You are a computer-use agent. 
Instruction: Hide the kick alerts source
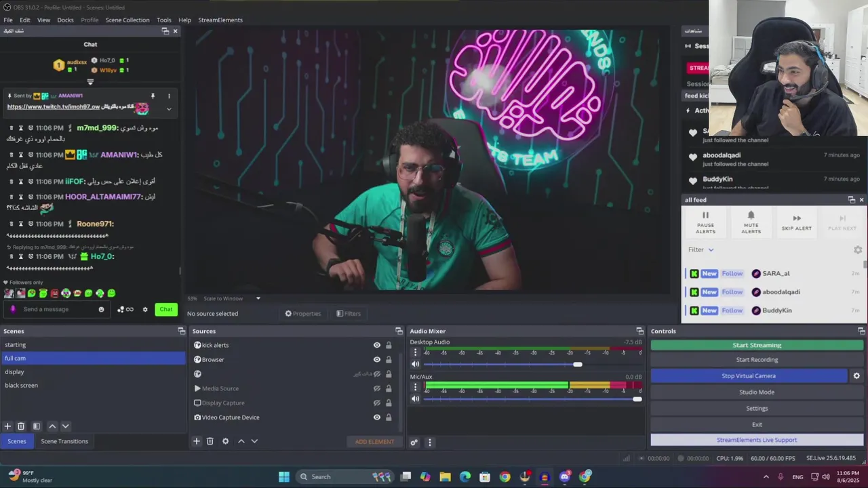pos(377,345)
